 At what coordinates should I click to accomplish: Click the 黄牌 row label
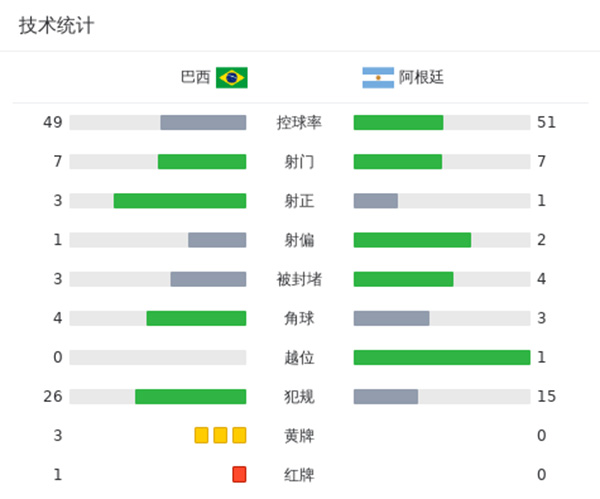click(299, 435)
